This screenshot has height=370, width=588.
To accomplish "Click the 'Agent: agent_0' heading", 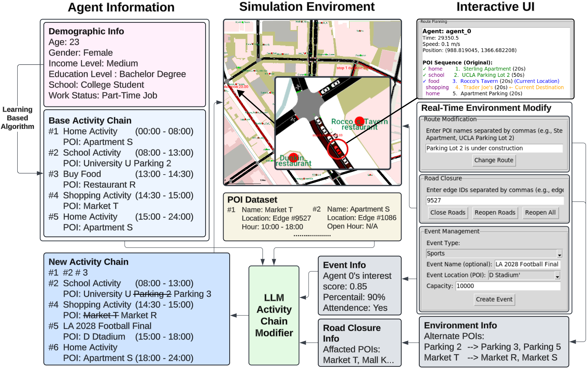I will (447, 31).
